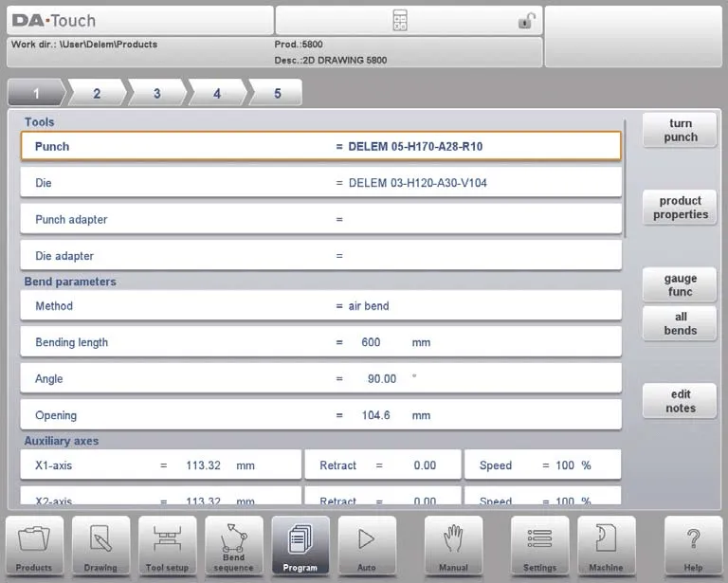
Task: Switch to Manual mode hand icon
Action: point(453,545)
